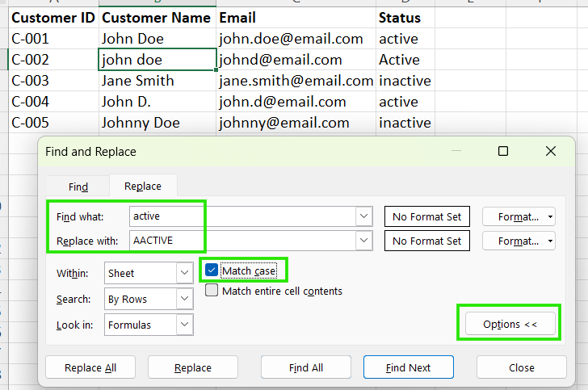This screenshot has width=588, height=390.
Task: Select cell containing C-005
Action: pyautogui.click(x=53, y=123)
